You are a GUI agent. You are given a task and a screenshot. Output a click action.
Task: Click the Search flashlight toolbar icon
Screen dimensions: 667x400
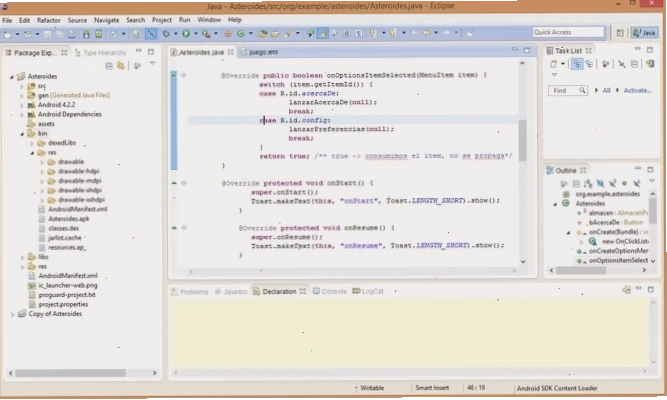288,34
